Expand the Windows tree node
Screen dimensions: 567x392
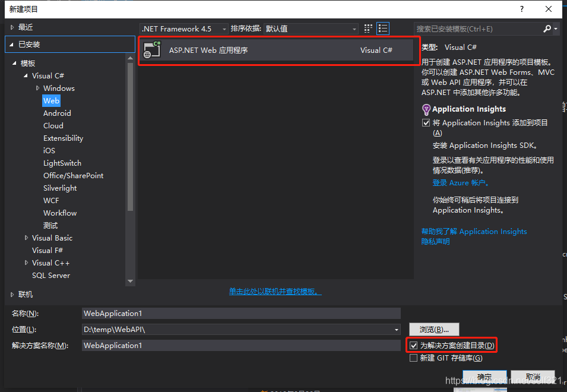click(37, 88)
